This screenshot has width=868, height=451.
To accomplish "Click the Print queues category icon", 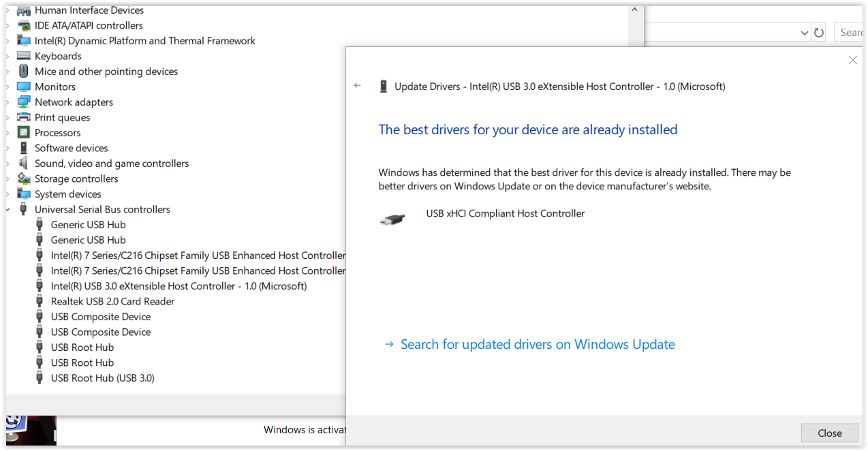I will 24,117.
